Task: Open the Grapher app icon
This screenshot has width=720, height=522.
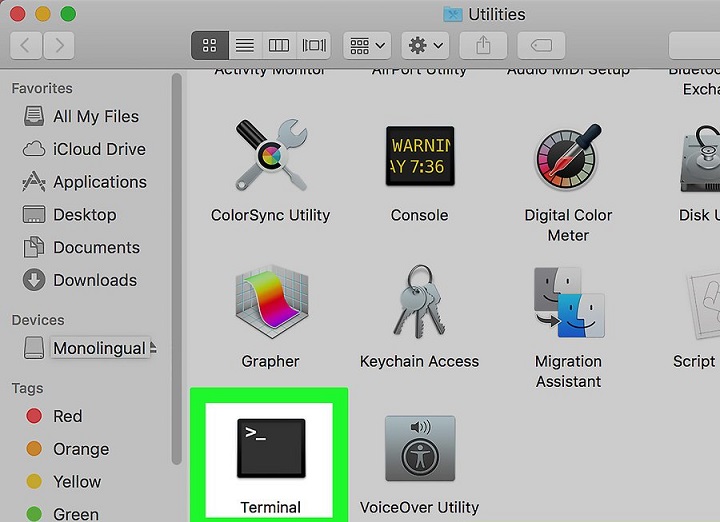Action: pyautogui.click(x=271, y=301)
